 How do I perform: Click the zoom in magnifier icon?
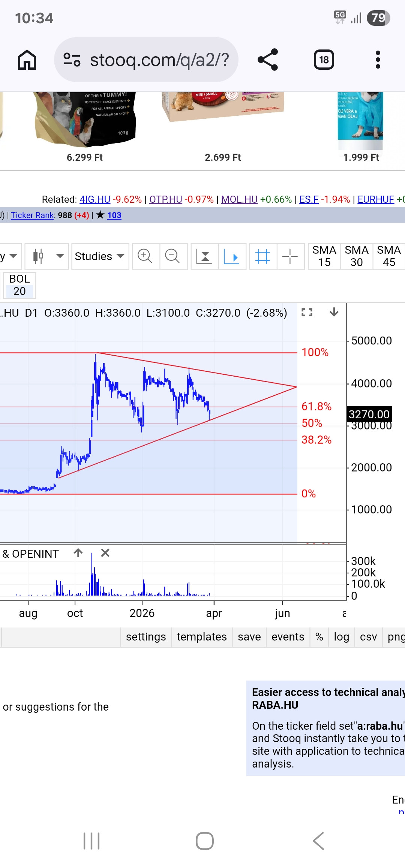pyautogui.click(x=145, y=256)
